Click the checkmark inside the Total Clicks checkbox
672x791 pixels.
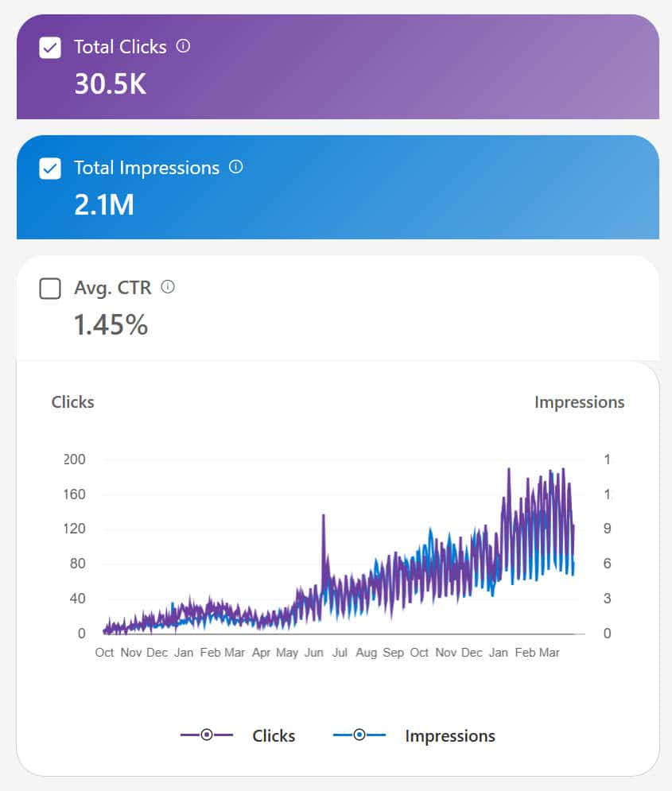(x=49, y=47)
